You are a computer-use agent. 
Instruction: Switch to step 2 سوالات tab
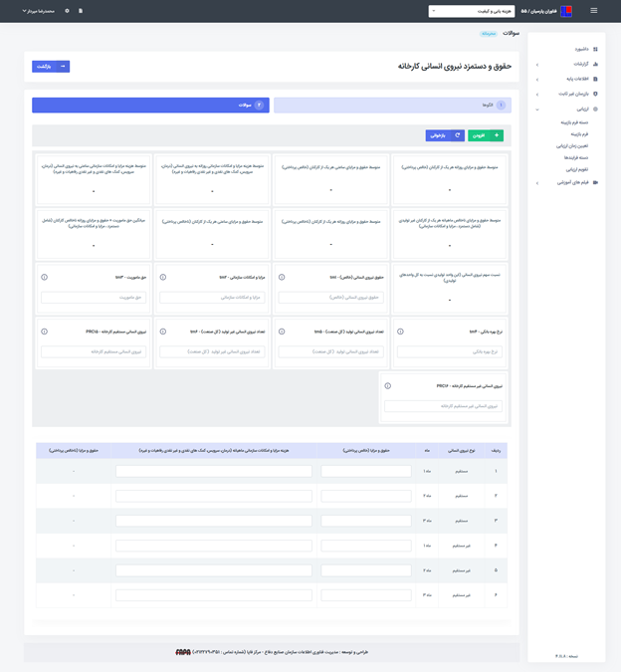(x=150, y=106)
